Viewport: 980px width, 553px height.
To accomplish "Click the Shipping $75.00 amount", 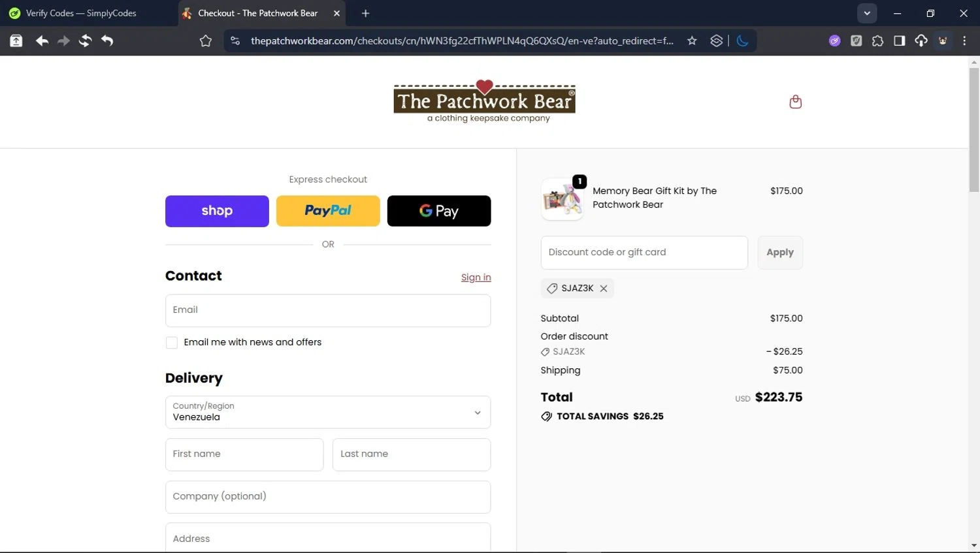I will click(787, 370).
